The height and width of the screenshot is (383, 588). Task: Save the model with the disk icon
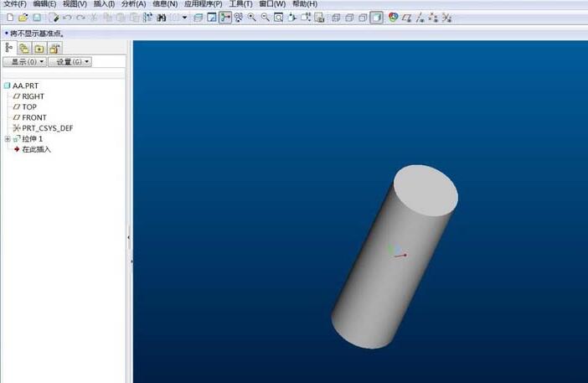[37, 18]
